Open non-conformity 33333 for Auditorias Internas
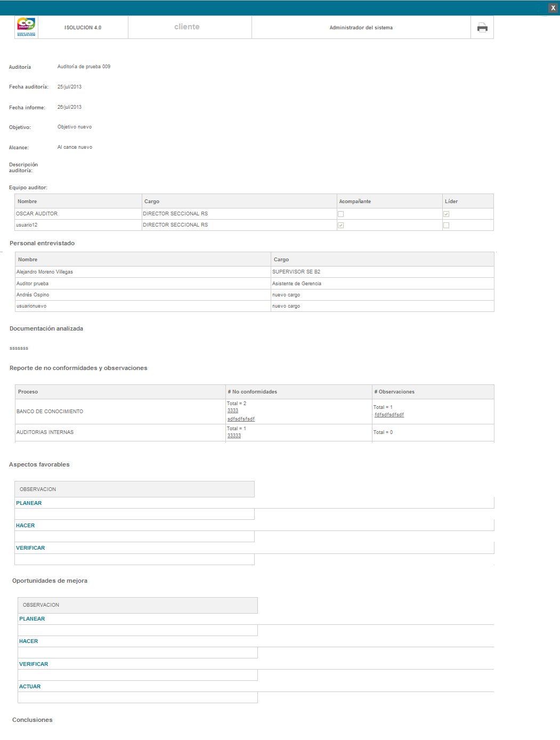This screenshot has height=740, width=560. point(234,436)
